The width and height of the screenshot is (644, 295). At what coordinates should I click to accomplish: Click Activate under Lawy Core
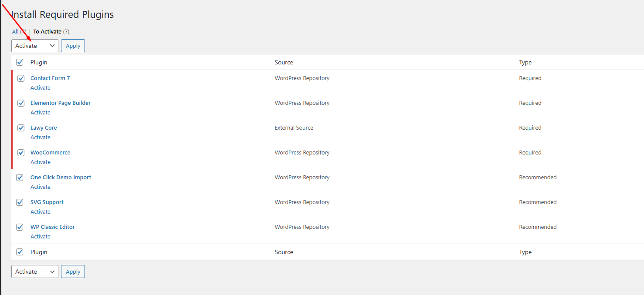coord(41,137)
